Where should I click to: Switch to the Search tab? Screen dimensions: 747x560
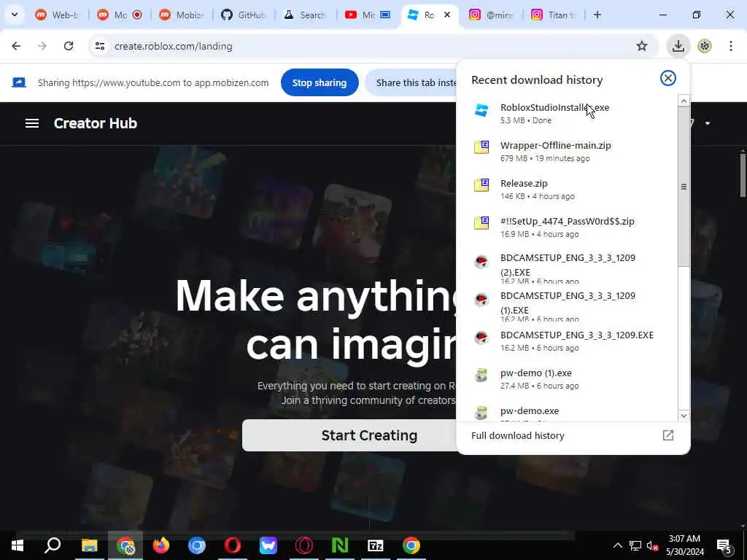click(x=306, y=15)
